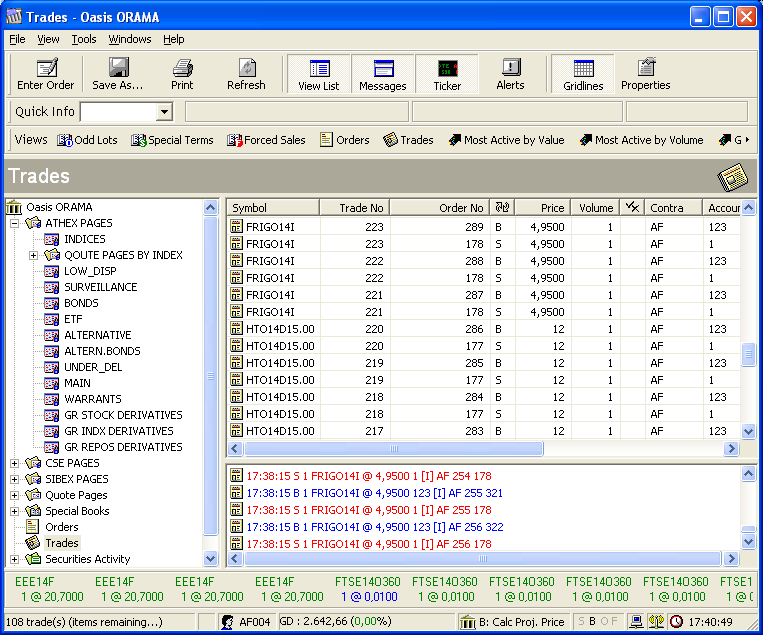Viewport: 763px width, 635px height.
Task: Click messages pane scroll right arrow
Action: [x=731, y=559]
